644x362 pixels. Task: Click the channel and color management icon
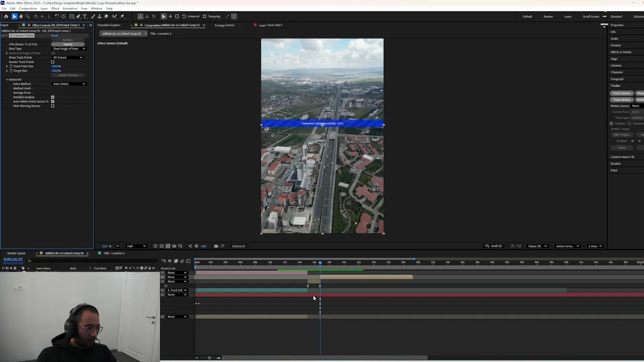[190, 246]
